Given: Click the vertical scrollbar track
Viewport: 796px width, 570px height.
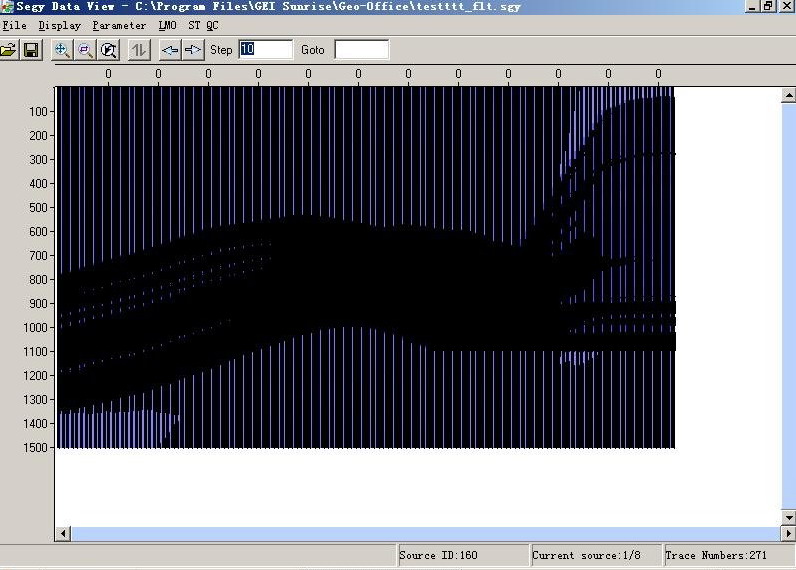Looking at the screenshot, I should (x=788, y=306).
